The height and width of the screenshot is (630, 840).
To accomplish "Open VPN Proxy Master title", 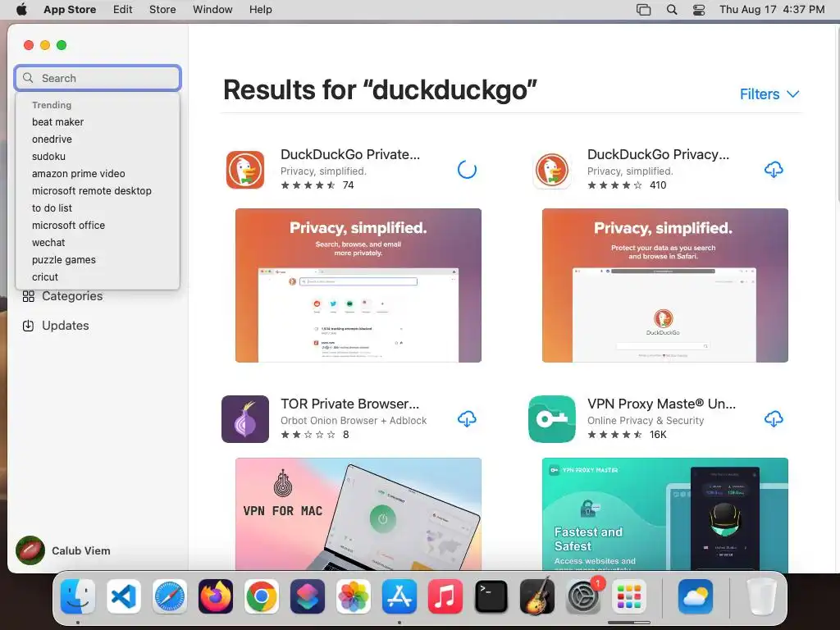I will [x=662, y=404].
